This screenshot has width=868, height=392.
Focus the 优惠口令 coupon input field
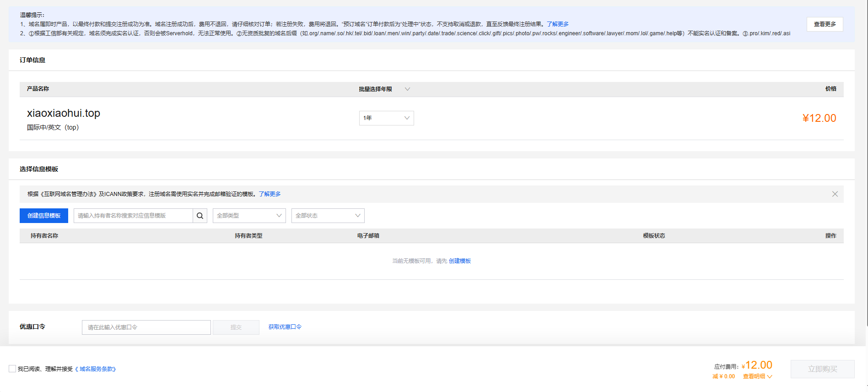tap(146, 327)
